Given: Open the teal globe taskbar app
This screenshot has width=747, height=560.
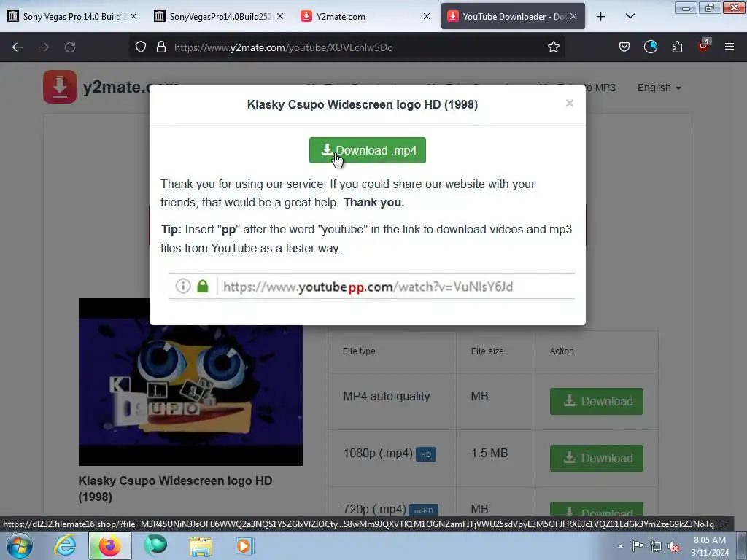Looking at the screenshot, I should click(155, 545).
